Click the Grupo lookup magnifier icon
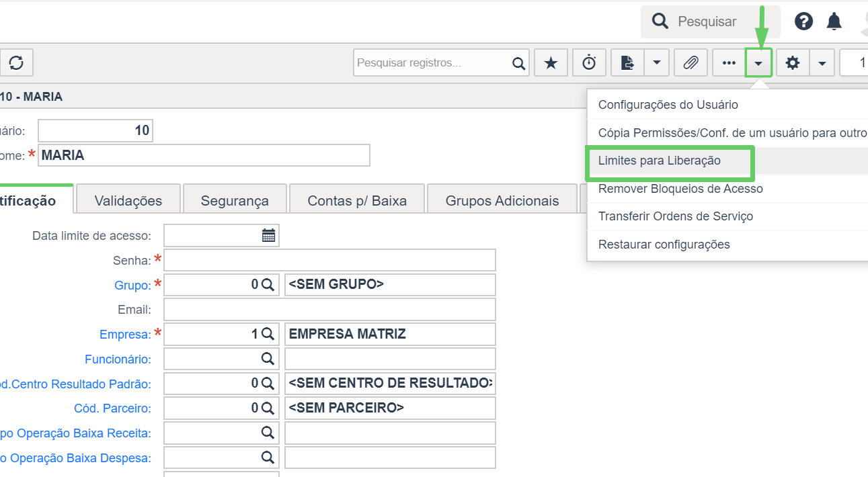868x477 pixels. (268, 285)
